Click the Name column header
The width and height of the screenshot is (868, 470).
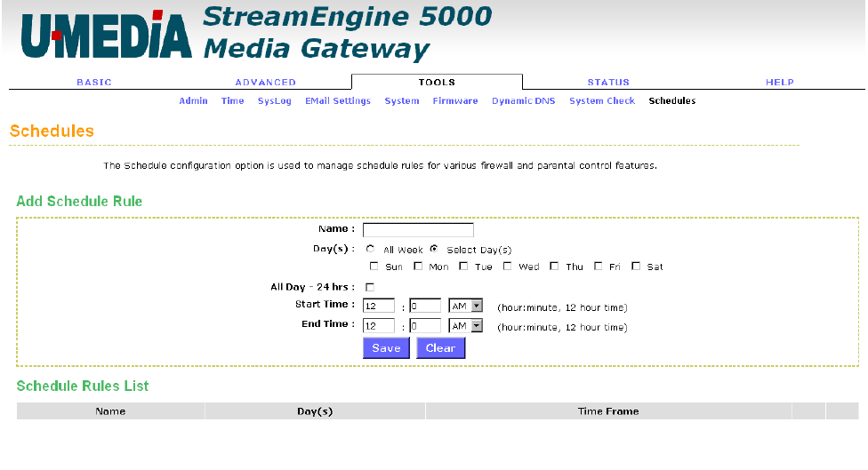pyautogui.click(x=110, y=410)
